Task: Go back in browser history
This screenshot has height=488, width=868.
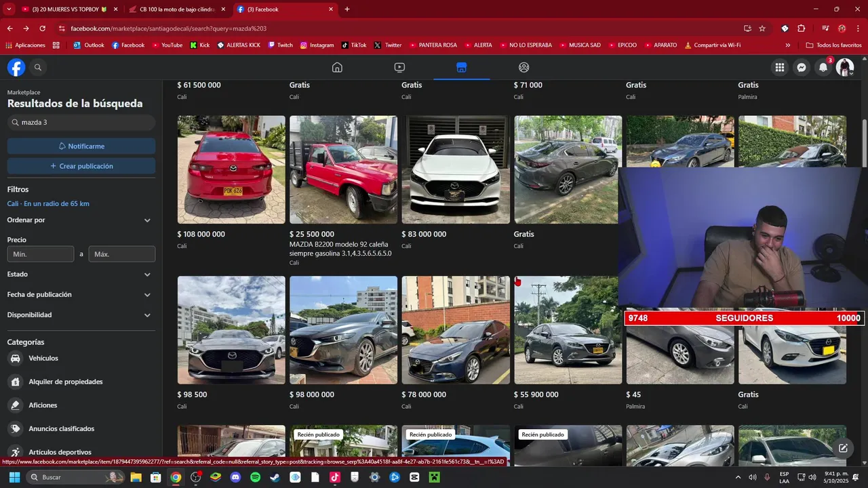Action: [9, 28]
